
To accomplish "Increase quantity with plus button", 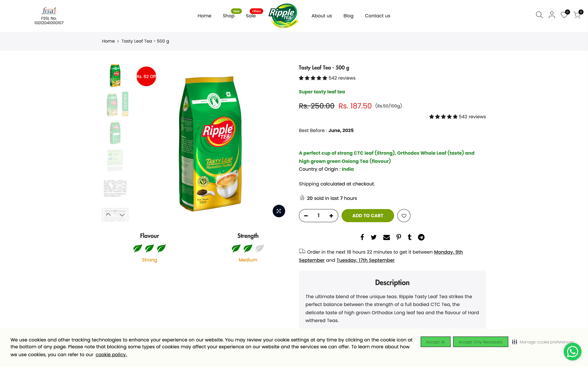I will 331,216.
